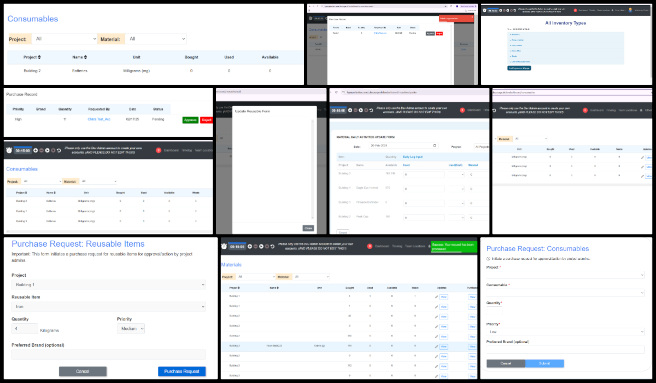The width and height of the screenshot is (656, 383).
Task: Click timer display in middle-left Consumables header
Action: click(x=23, y=150)
